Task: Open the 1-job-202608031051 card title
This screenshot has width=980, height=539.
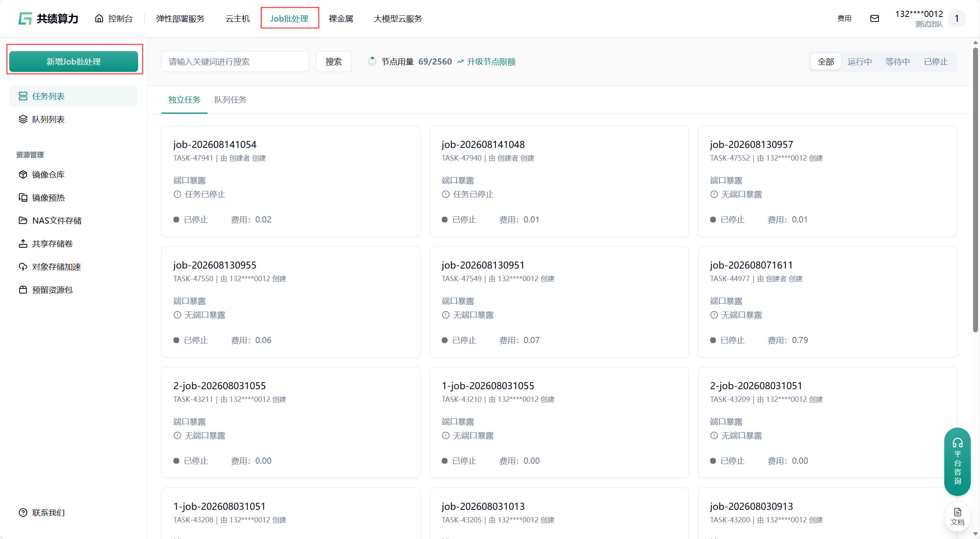Action: (x=220, y=506)
